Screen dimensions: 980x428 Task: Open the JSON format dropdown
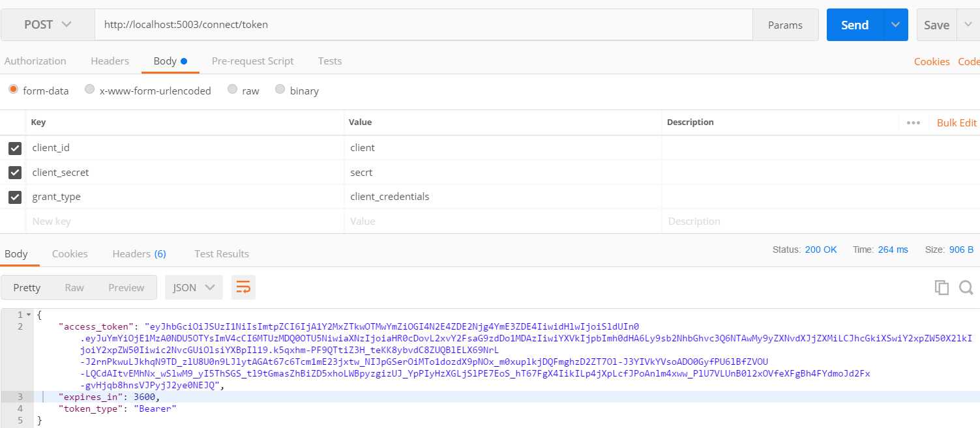194,287
